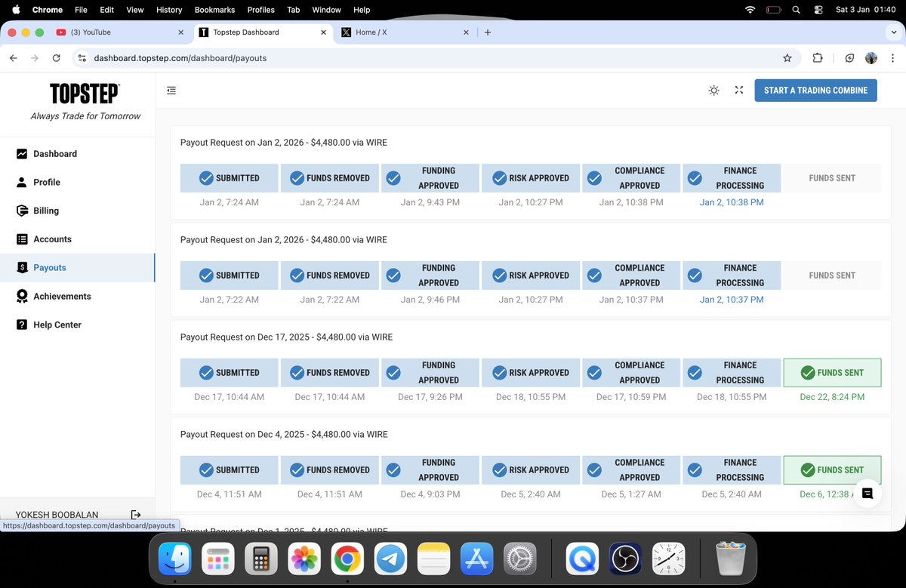The height and width of the screenshot is (588, 906).
Task: Click the Topstep logo
Action: [85, 94]
